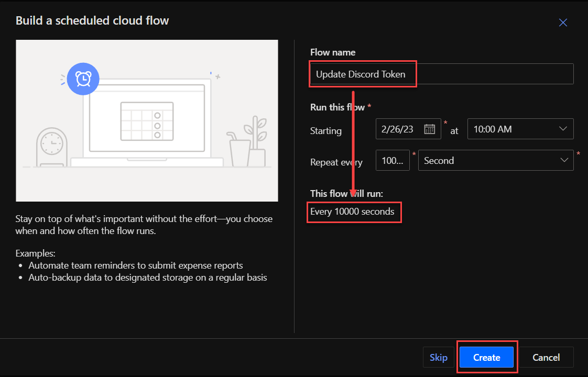
Task: Click the Repeat every interval number field
Action: tap(393, 161)
